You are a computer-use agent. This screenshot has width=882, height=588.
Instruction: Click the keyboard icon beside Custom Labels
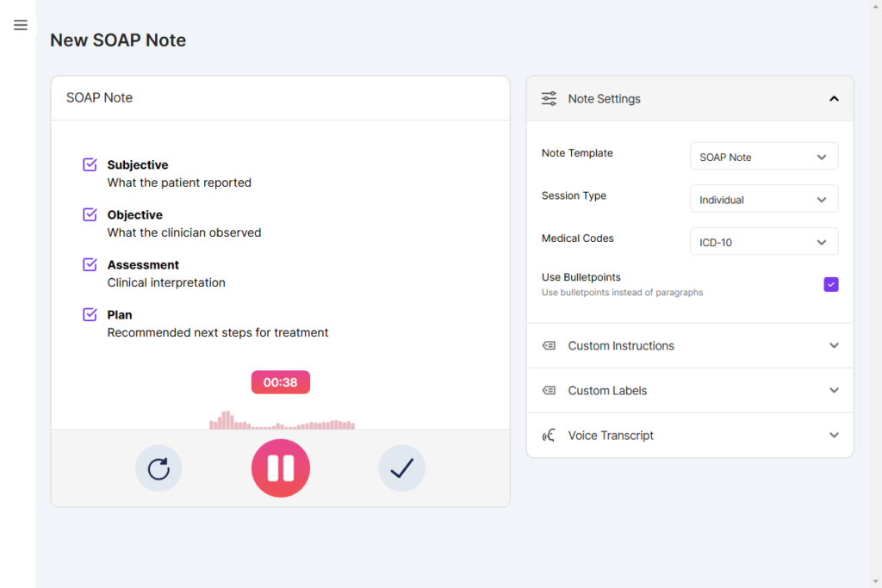(549, 390)
